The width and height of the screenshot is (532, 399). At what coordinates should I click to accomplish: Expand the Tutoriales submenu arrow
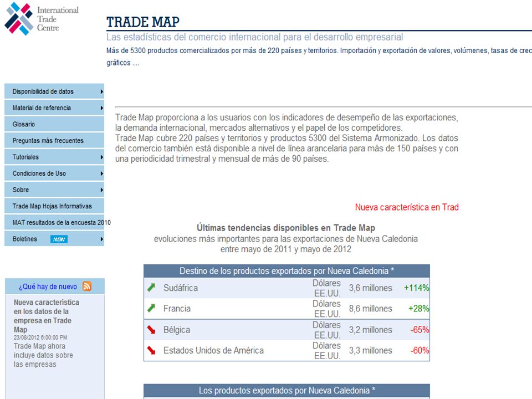(x=101, y=157)
